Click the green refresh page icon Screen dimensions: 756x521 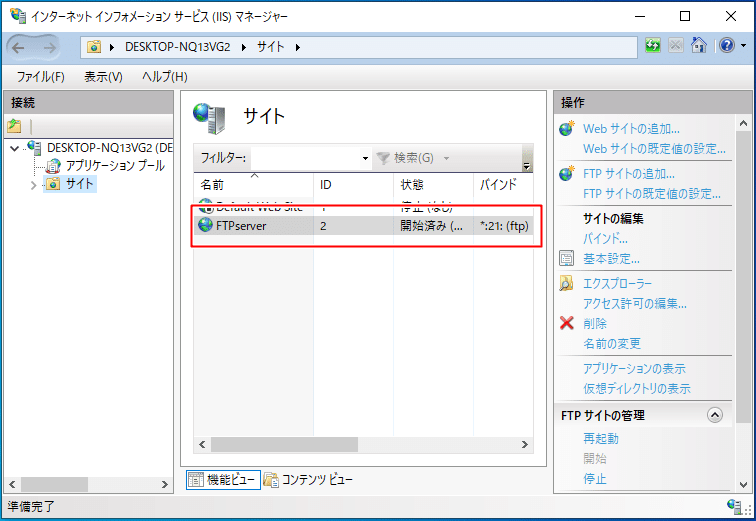click(x=653, y=46)
